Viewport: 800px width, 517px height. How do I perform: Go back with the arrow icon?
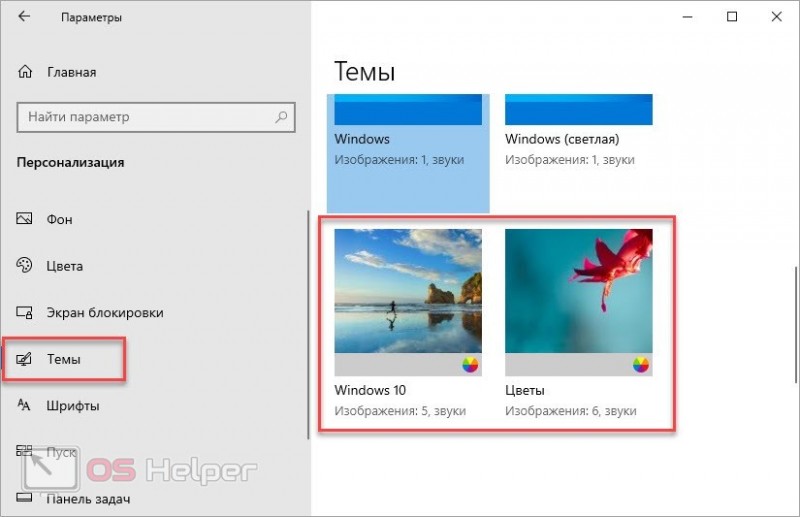click(24, 16)
